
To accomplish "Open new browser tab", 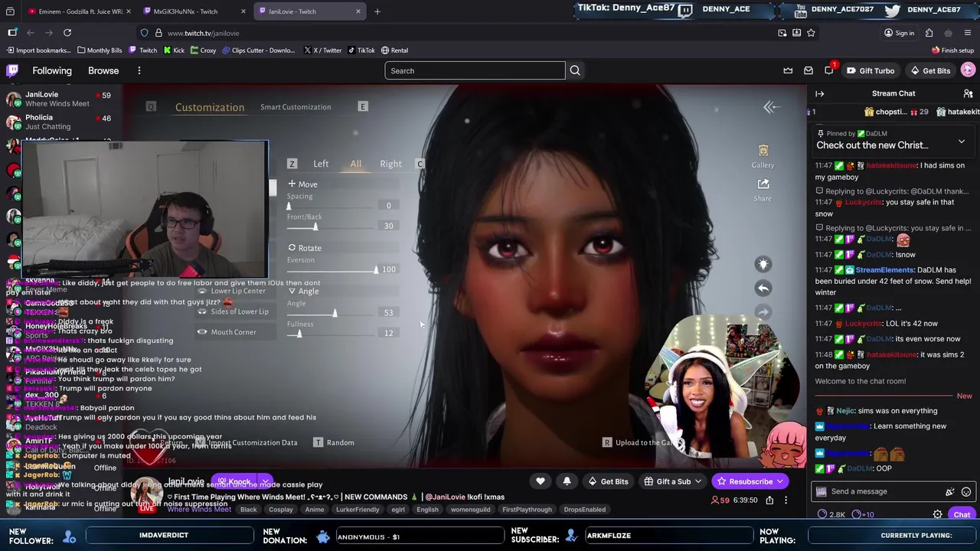I will click(x=377, y=11).
